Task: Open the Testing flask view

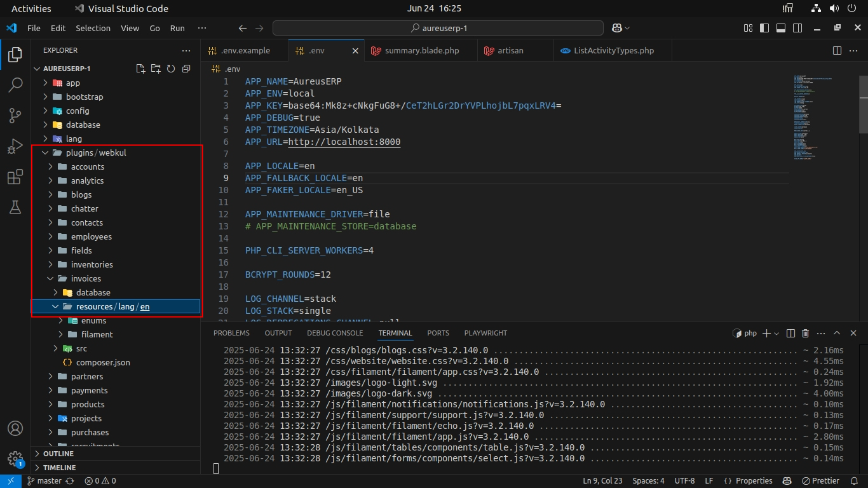Action: pos(15,207)
